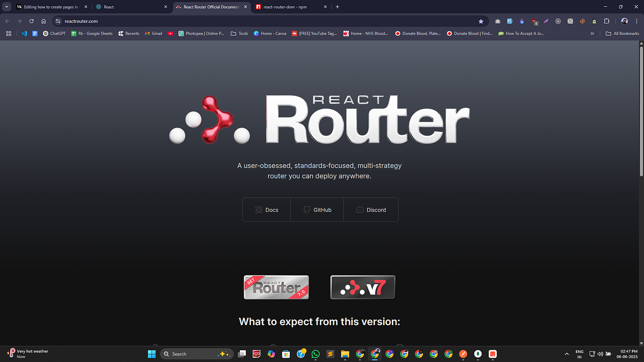This screenshot has width=644, height=362.
Task: Go forward to the next page
Action: (x=19, y=21)
